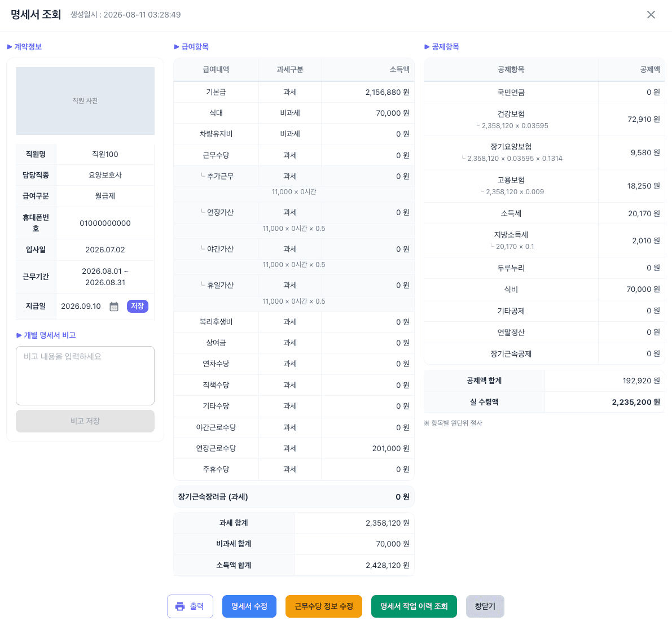Close the 명세서 조회 dialog with X
Screen dimensions: 672x625
(651, 15)
